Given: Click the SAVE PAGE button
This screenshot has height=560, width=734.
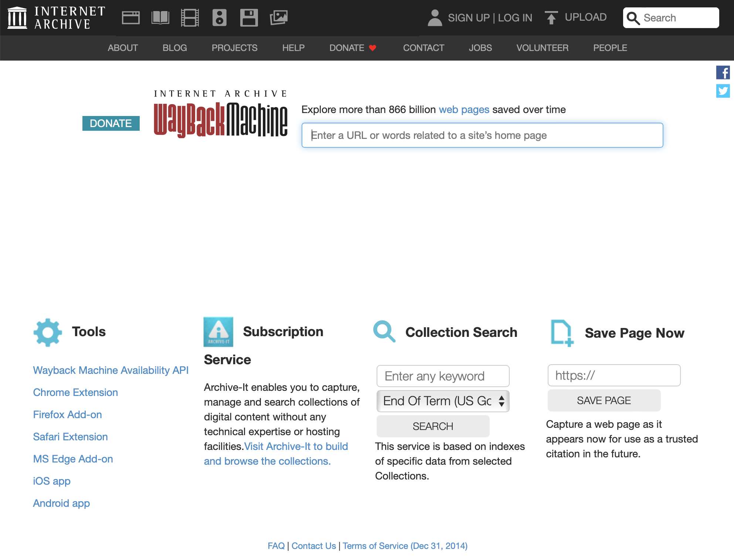Looking at the screenshot, I should (x=603, y=400).
